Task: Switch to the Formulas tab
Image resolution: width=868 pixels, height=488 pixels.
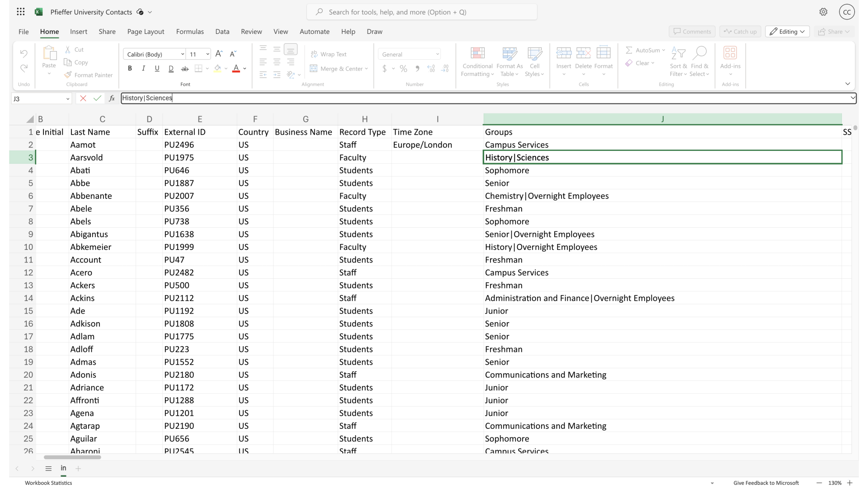Action: (x=190, y=32)
